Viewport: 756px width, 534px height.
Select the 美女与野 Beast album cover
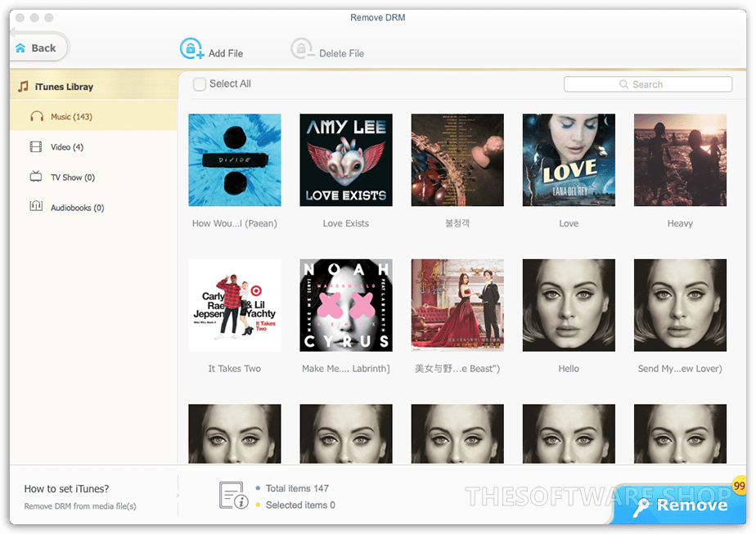[457, 305]
